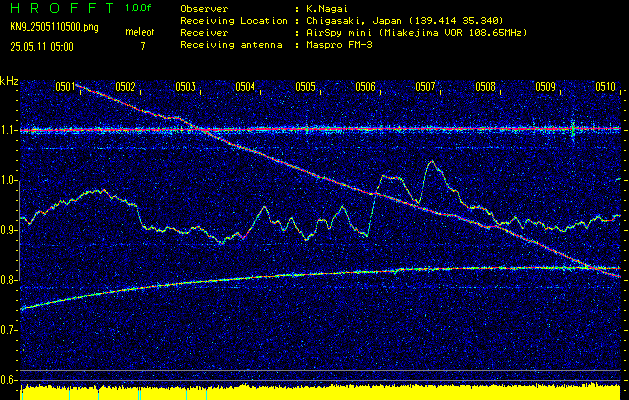Viewport: 629px width, 400px height.
Task: Click the 0.7 kHz axis label
Action: tap(8, 330)
